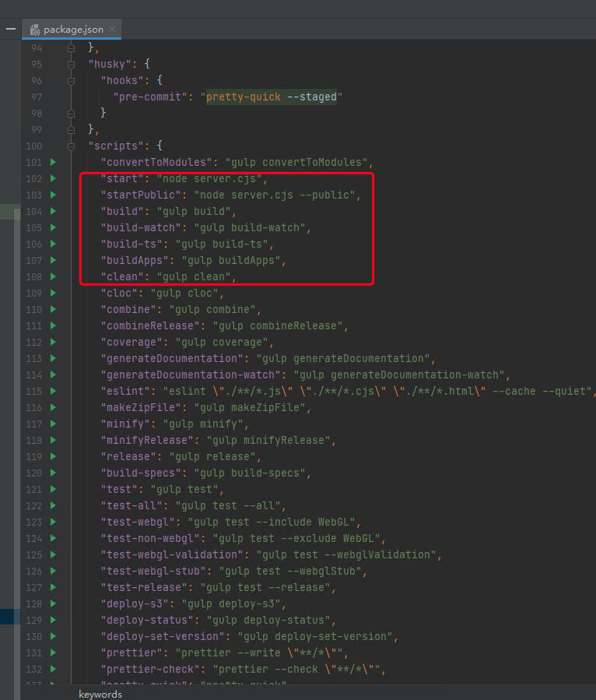Screen dimensions: 596x700
Task: Place cursor in "pretty-quick --staged" string
Action: pos(272,97)
